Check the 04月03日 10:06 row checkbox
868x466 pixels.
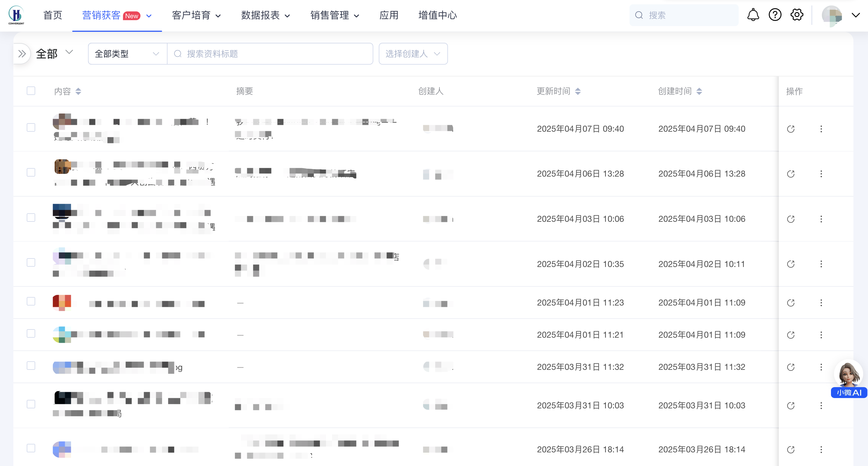pos(31,218)
